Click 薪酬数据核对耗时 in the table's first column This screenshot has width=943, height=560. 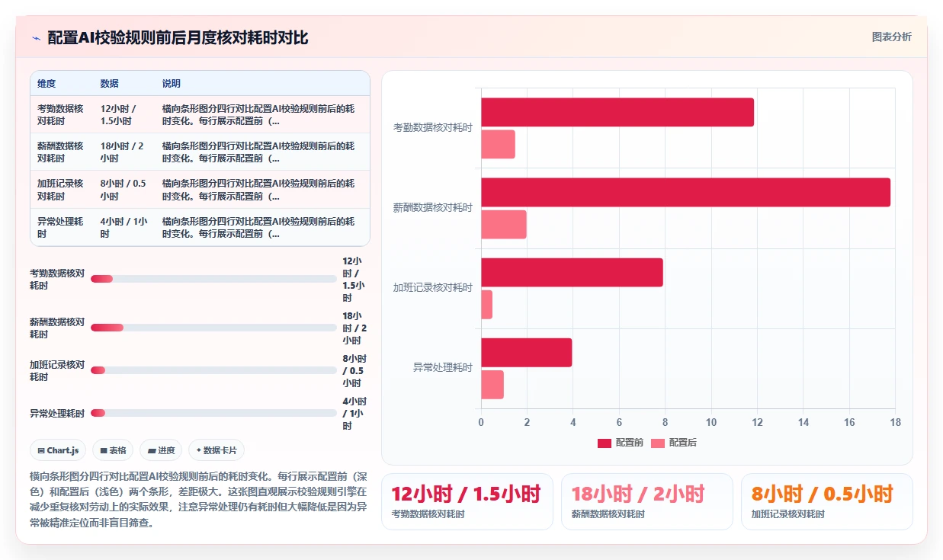pos(60,152)
